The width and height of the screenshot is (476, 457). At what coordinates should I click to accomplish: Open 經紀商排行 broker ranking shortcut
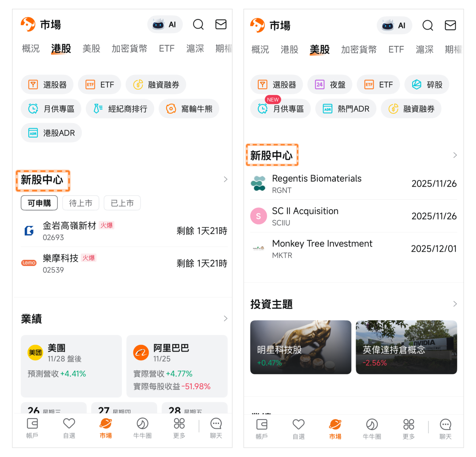click(119, 109)
